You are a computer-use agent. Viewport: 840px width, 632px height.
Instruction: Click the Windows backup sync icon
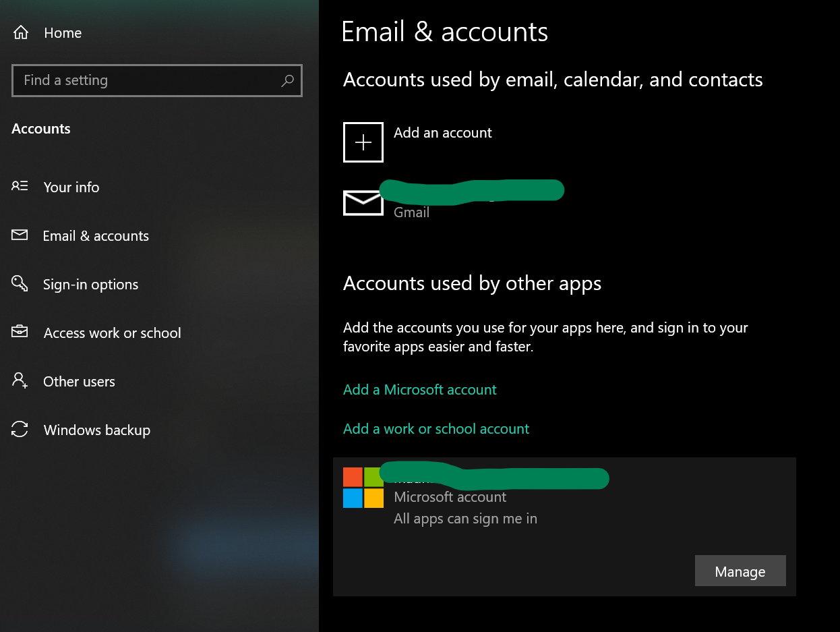pos(20,429)
